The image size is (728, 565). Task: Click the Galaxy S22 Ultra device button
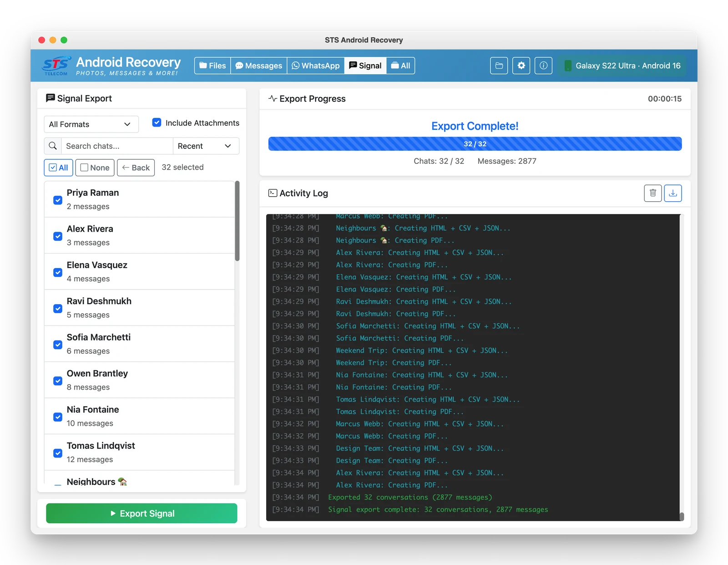click(x=622, y=66)
